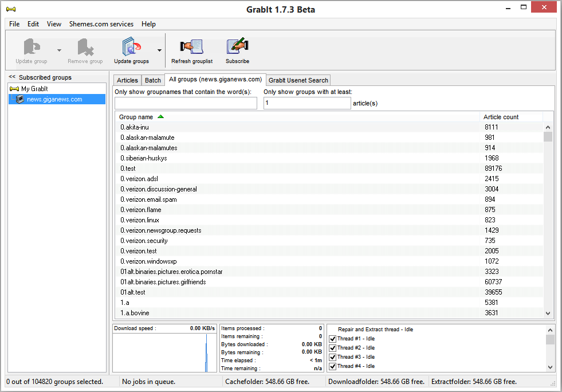Click the group list scrollbar thumb

coord(548,136)
